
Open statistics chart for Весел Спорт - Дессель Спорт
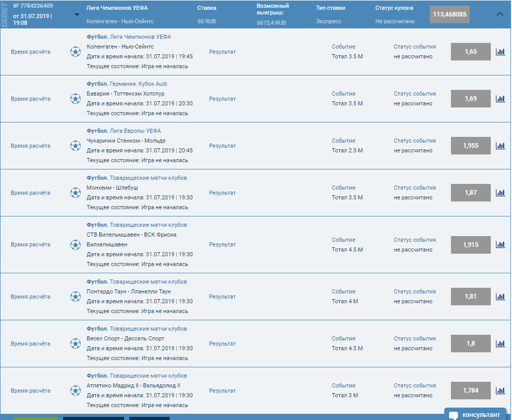click(x=500, y=344)
